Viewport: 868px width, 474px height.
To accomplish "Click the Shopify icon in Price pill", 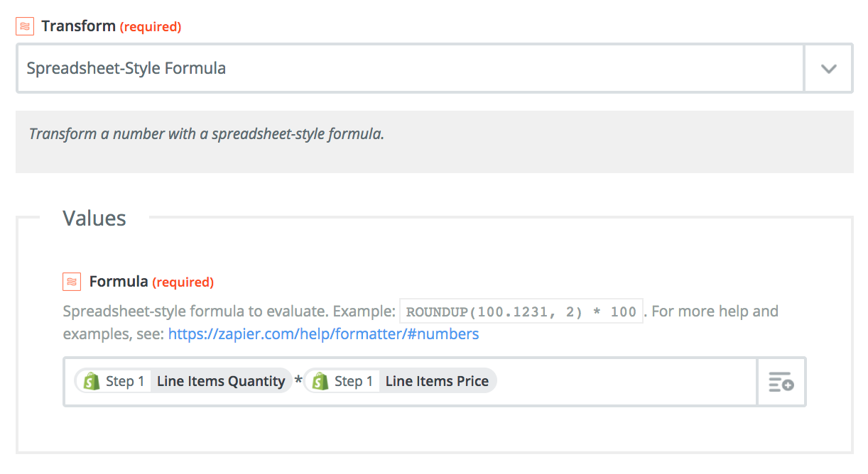I will (320, 381).
